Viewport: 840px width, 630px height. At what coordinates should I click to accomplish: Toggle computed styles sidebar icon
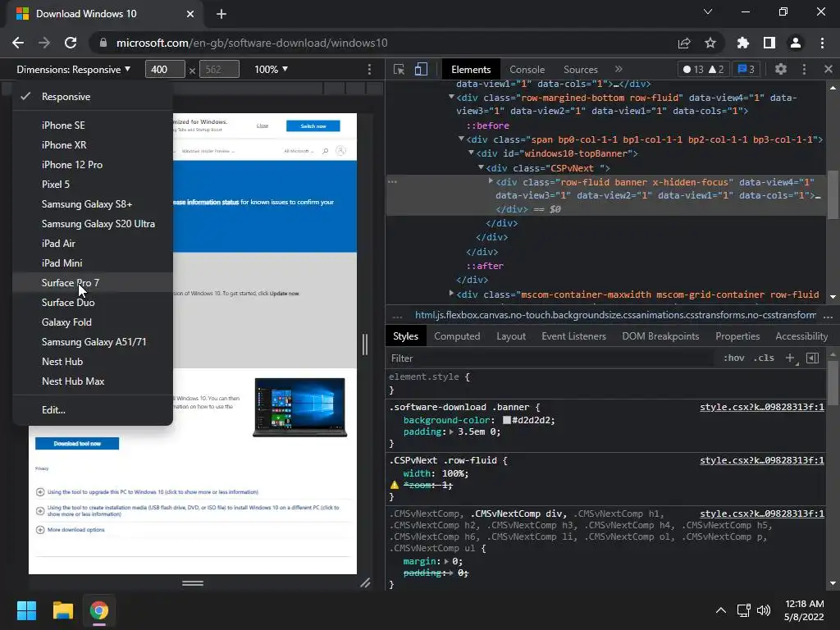813,358
